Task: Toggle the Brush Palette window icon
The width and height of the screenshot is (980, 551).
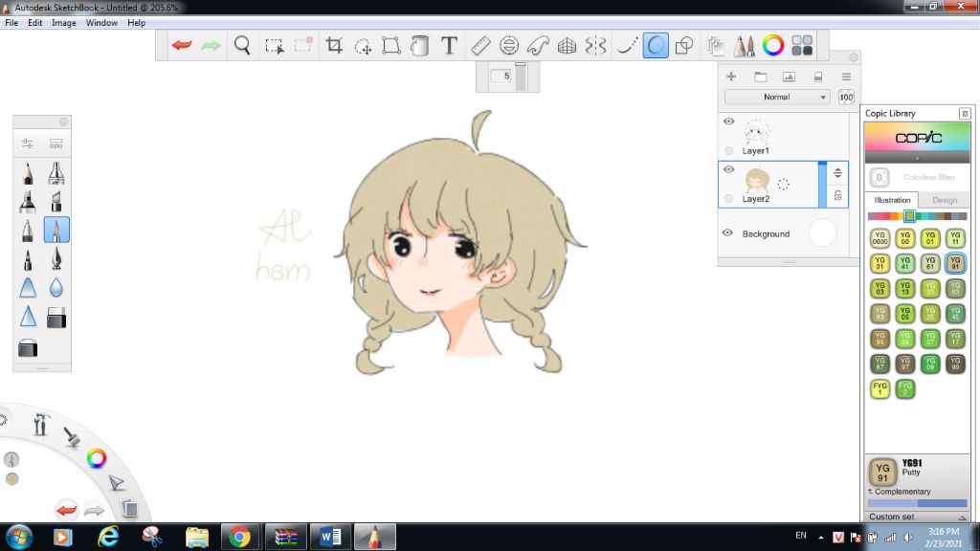Action: point(744,46)
